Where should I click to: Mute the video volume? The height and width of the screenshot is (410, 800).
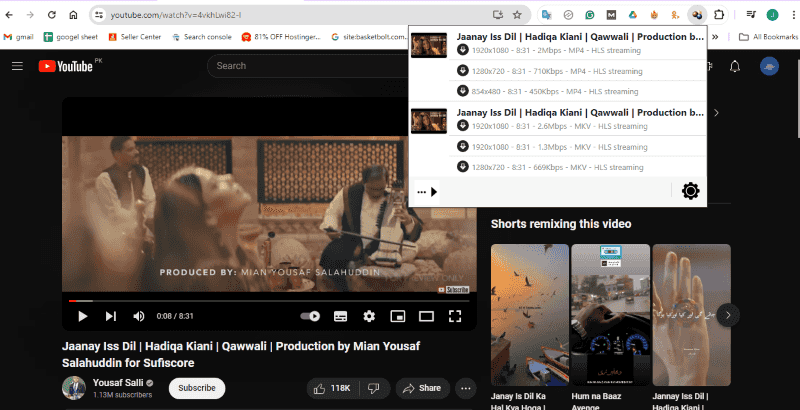(x=139, y=316)
